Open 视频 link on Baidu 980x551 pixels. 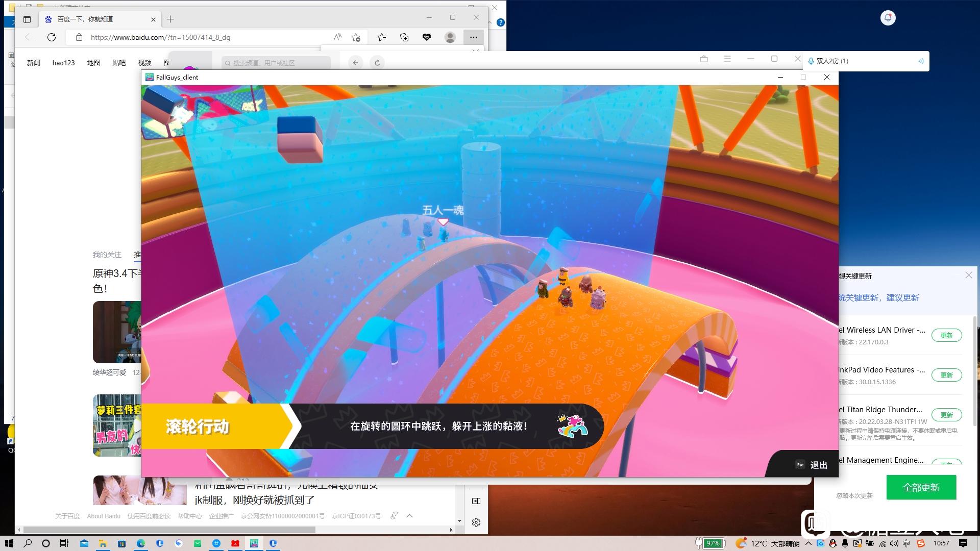[x=144, y=63]
